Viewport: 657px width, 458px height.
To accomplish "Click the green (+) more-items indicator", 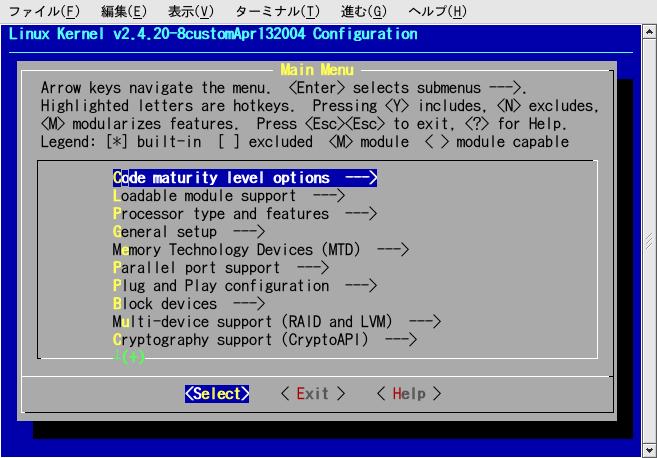I will coord(129,357).
